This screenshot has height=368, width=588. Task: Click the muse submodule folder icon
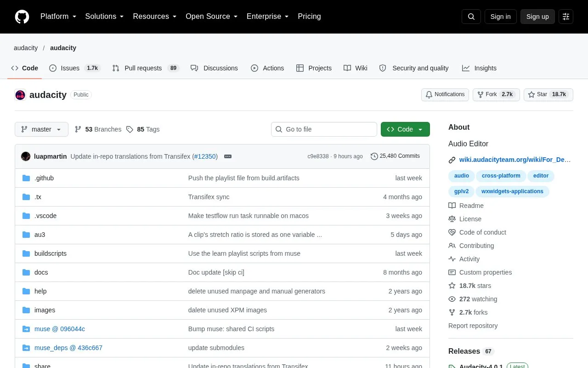click(26, 329)
